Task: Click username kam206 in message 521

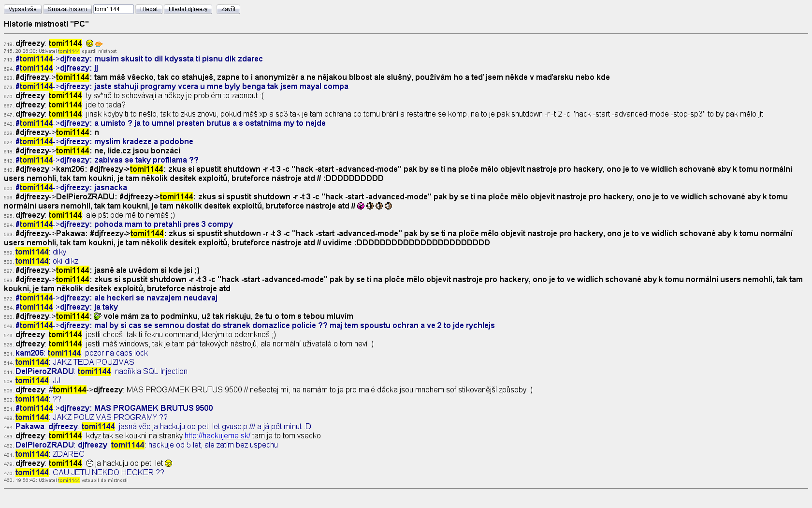Action: pyautogui.click(x=29, y=353)
